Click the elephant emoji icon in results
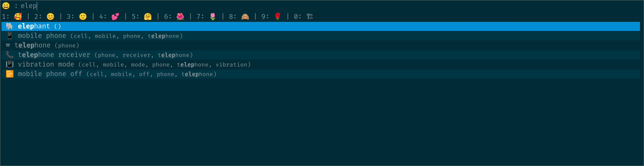Image resolution: width=644 pixels, height=166 pixels. click(x=10, y=26)
